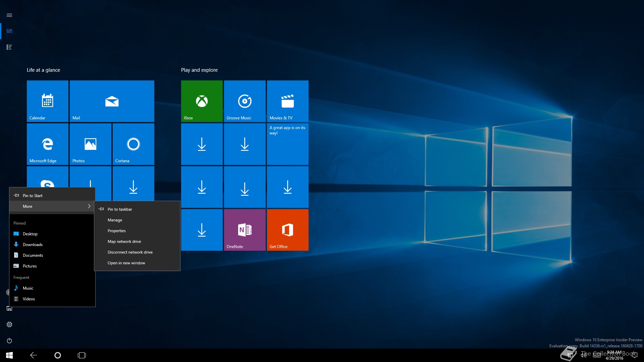Select Pin to taskbar

pos(137,209)
